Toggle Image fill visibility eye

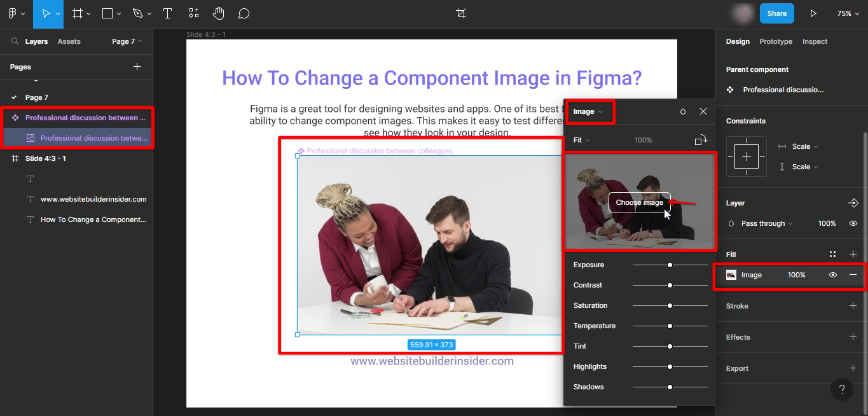coord(832,275)
